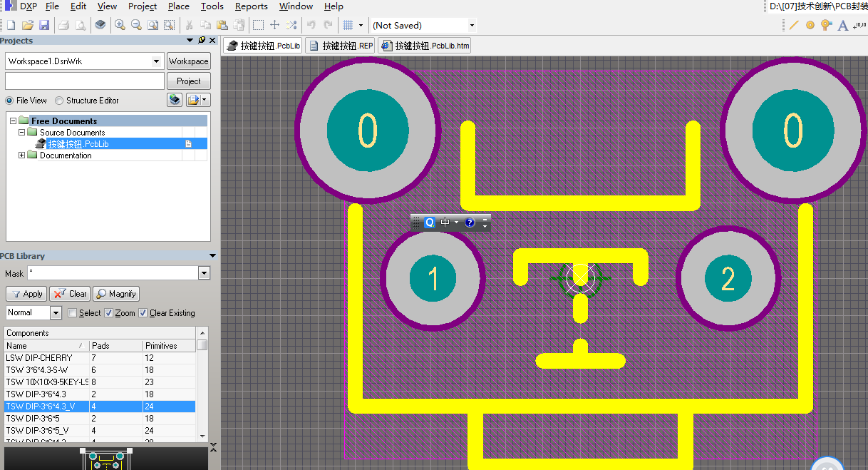Toggle the Chinese input mode on the IME bar

click(445, 223)
